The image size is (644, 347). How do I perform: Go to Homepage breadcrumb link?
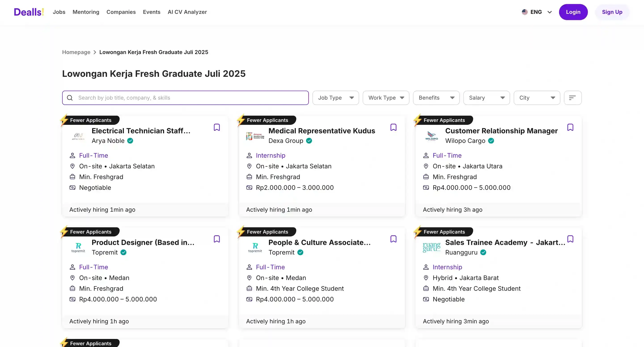click(76, 52)
